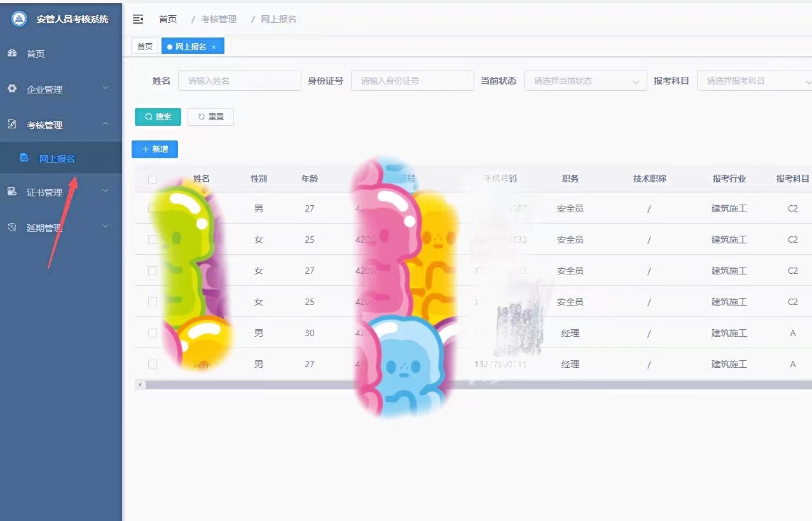This screenshot has width=812, height=521.
Task: Expand the 企业管理 menu chevron
Action: 106,88
